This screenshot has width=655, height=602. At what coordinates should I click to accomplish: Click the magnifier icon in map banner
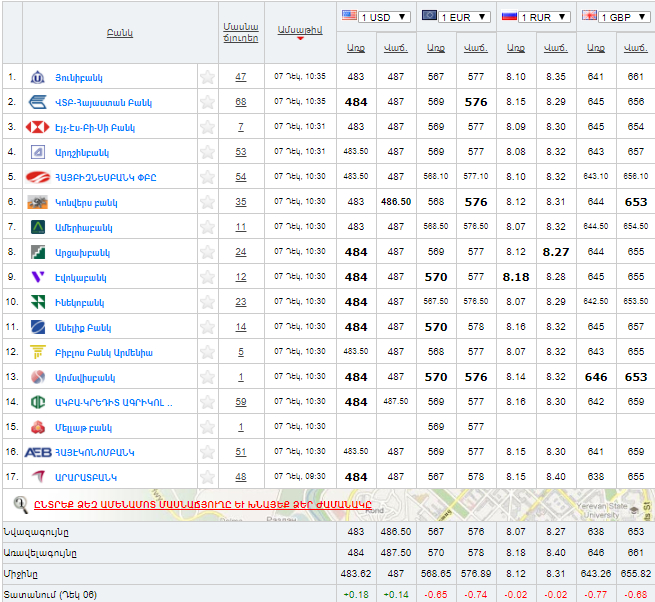tap(20, 505)
